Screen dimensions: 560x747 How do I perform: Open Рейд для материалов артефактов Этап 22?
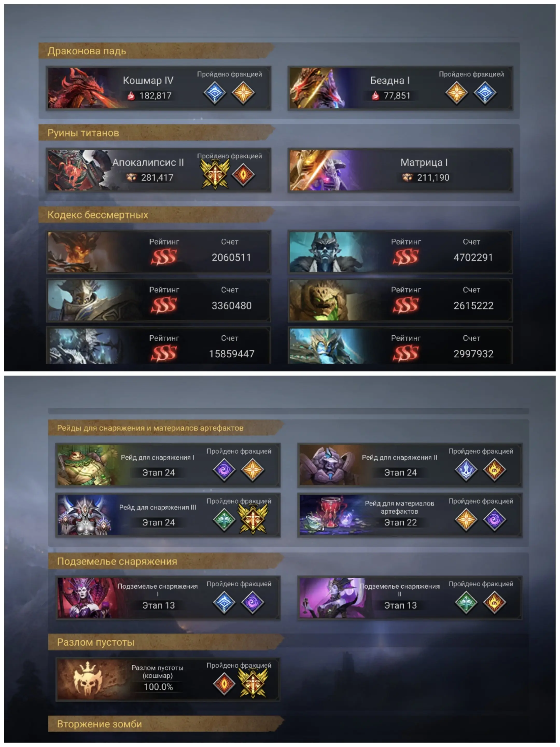410,515
